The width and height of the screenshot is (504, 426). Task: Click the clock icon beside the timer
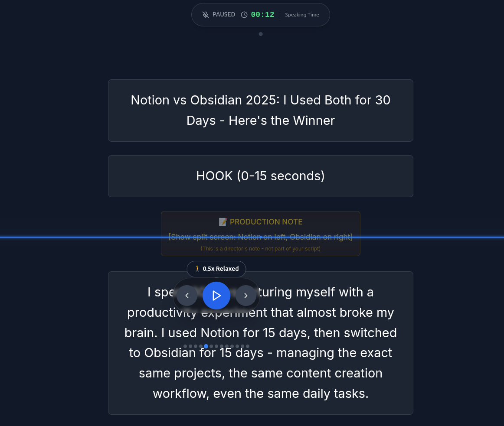[x=244, y=14]
